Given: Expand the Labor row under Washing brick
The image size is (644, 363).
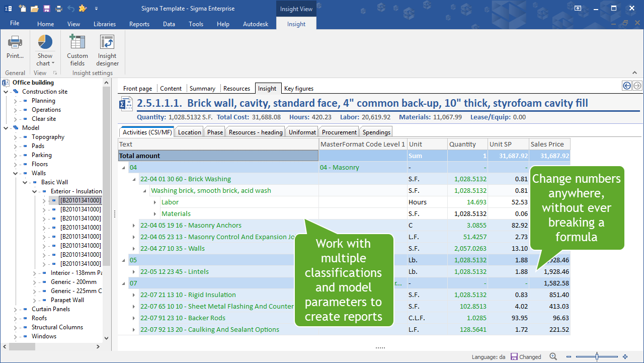Looking at the screenshot, I should [155, 202].
